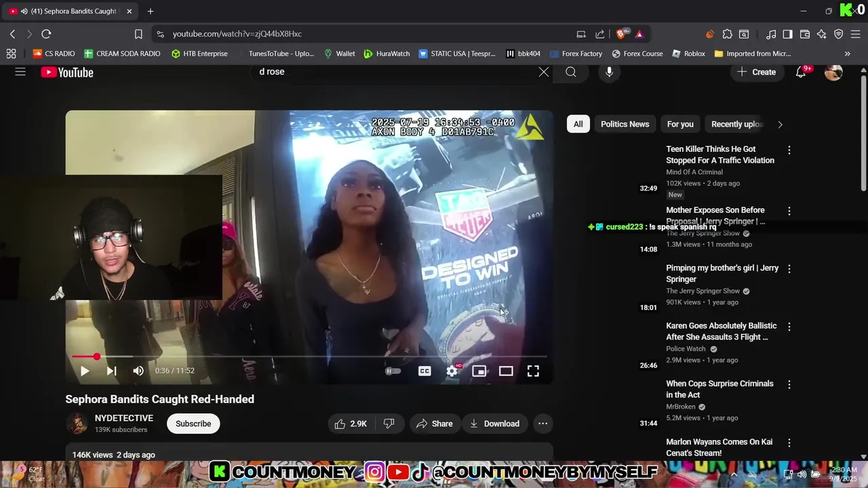Toggle the miniplayer button
The image size is (868, 488).
[x=479, y=371]
